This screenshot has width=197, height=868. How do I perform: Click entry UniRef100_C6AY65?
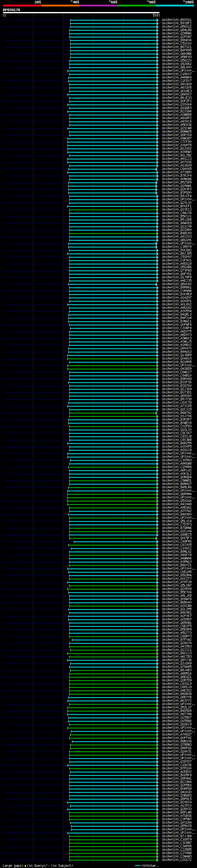point(176,169)
